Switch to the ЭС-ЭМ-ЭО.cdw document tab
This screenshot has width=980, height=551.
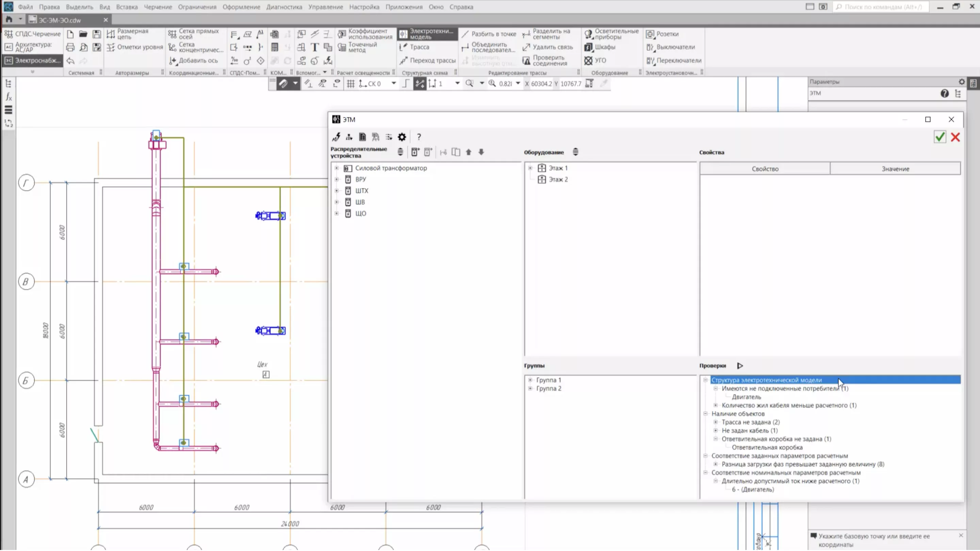60,20
